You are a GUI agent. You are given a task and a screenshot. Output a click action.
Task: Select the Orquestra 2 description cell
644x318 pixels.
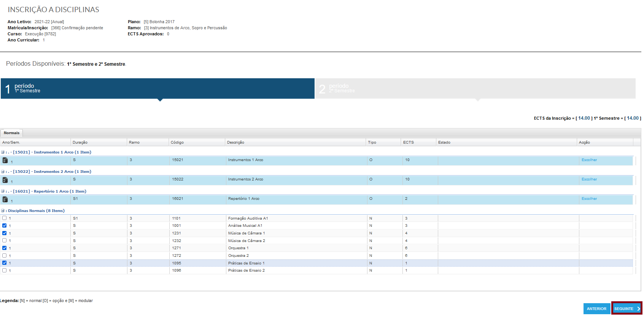pos(296,256)
